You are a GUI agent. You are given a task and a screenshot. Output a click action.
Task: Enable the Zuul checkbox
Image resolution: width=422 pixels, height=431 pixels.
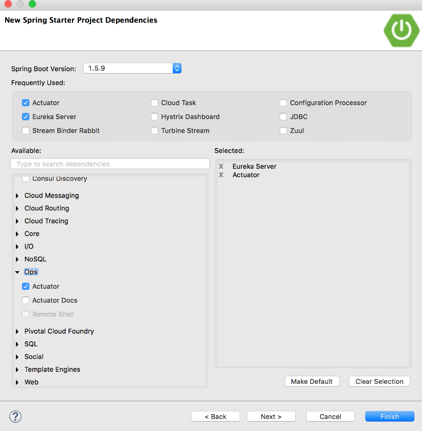click(283, 131)
